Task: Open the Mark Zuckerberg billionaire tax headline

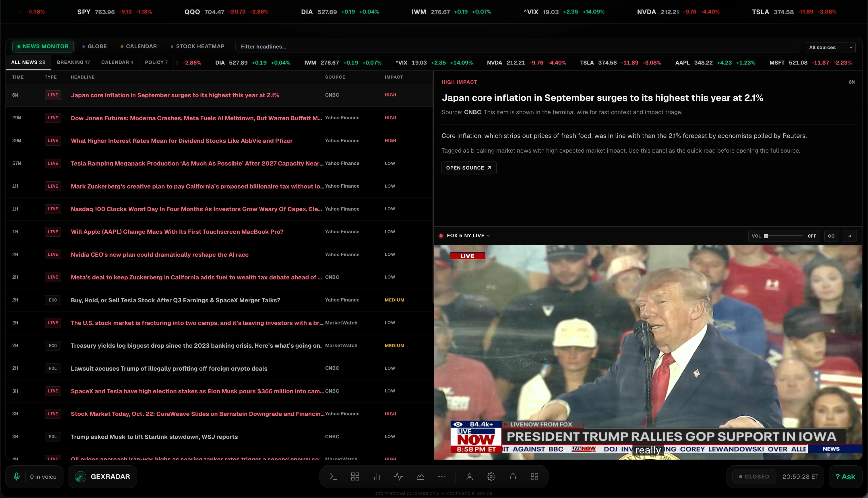Action: pos(219,186)
